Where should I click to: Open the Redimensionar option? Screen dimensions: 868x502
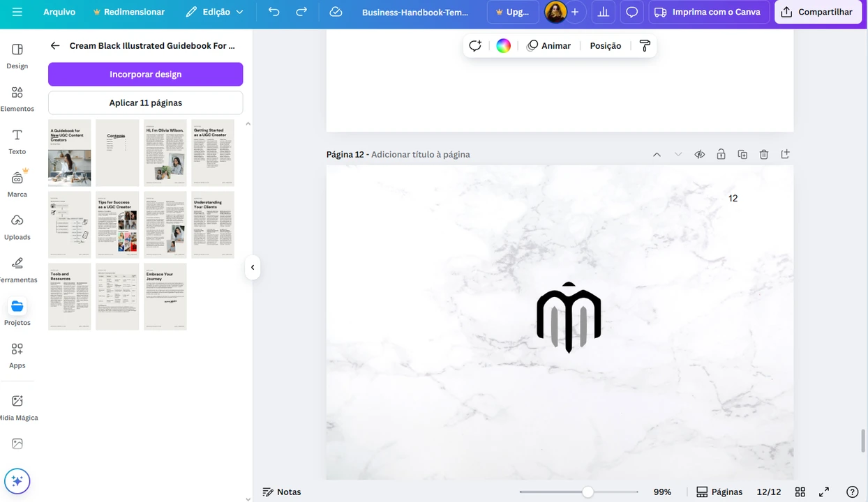[129, 12]
